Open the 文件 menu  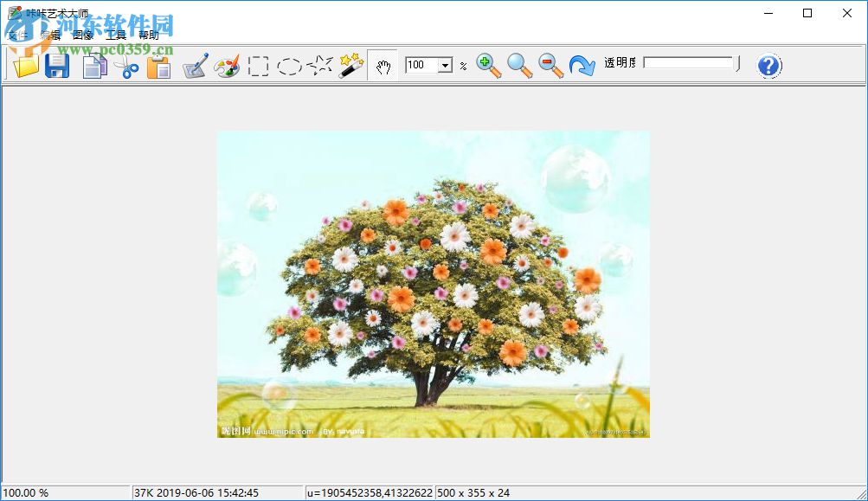pos(17,35)
